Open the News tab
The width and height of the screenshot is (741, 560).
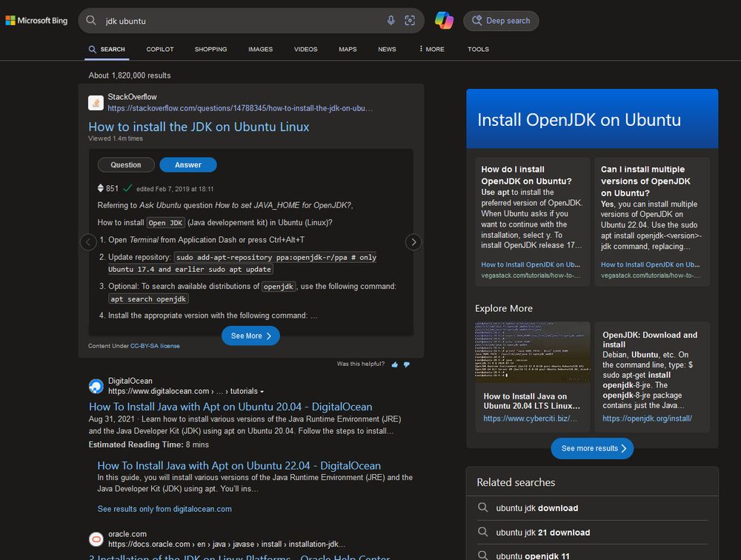coord(387,49)
